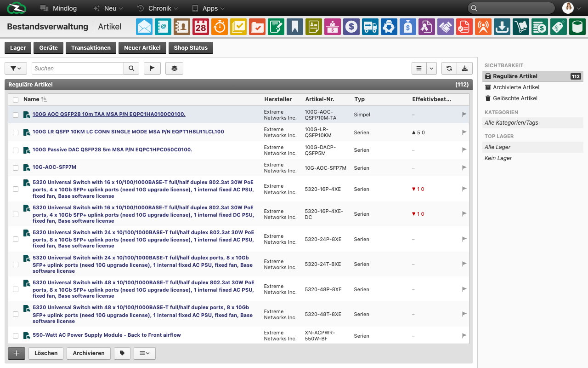Open the pink cashier desk icon
Image resolution: width=588 pixels, height=368 pixels.
click(333, 27)
